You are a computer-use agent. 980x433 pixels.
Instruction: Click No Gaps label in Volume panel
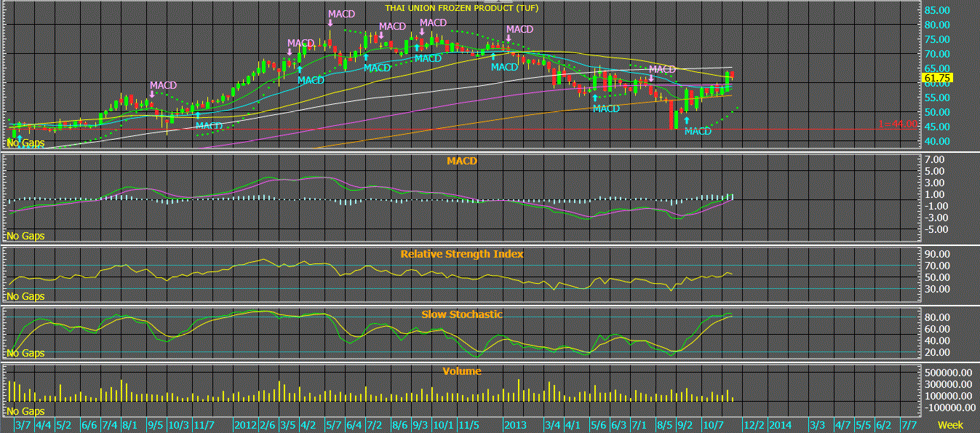(x=25, y=411)
